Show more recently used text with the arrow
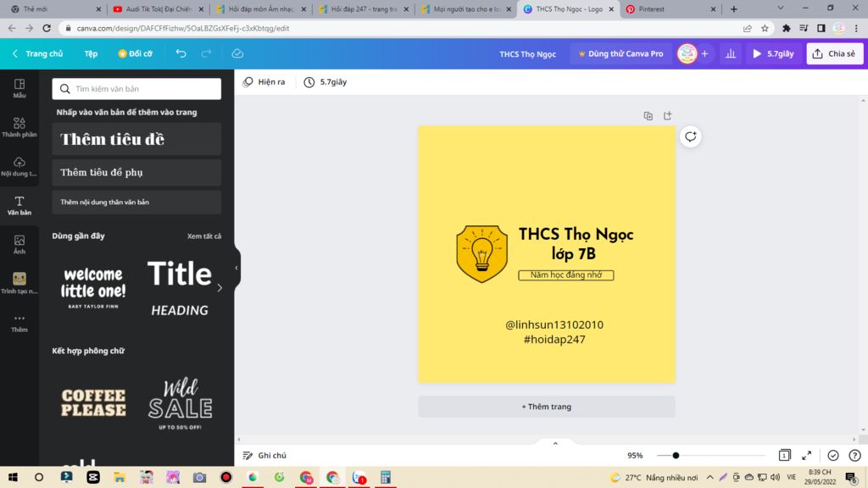 click(220, 288)
